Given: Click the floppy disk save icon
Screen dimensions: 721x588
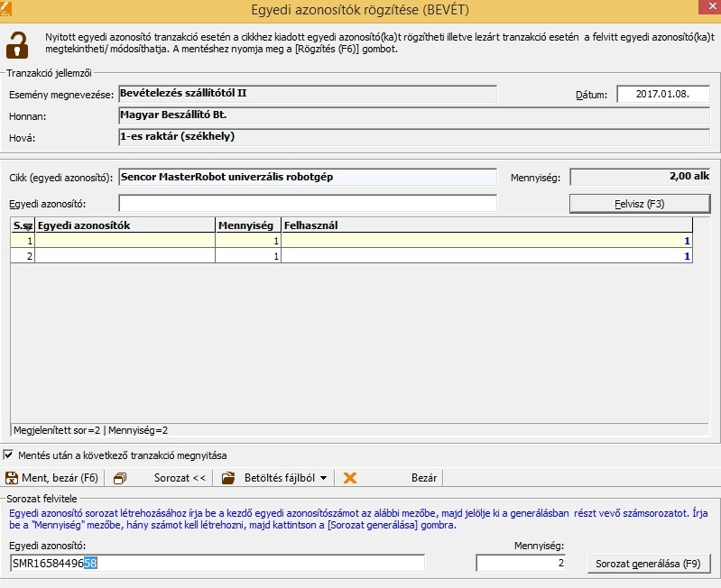Looking at the screenshot, I should click(12, 478).
